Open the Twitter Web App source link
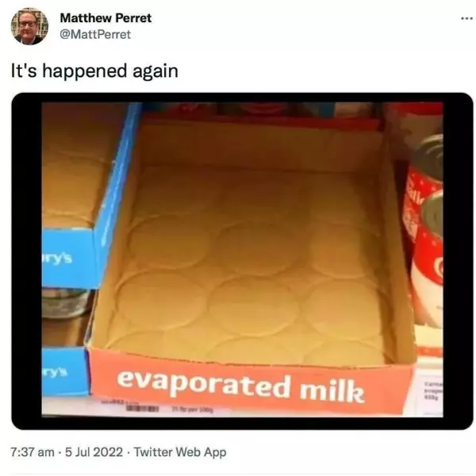The width and height of the screenshot is (476, 476). 180,451
